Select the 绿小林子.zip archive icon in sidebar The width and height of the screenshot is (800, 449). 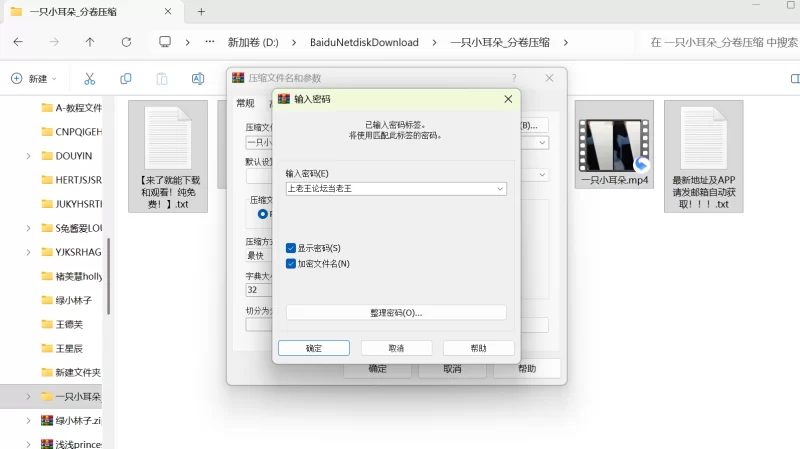tap(47, 421)
